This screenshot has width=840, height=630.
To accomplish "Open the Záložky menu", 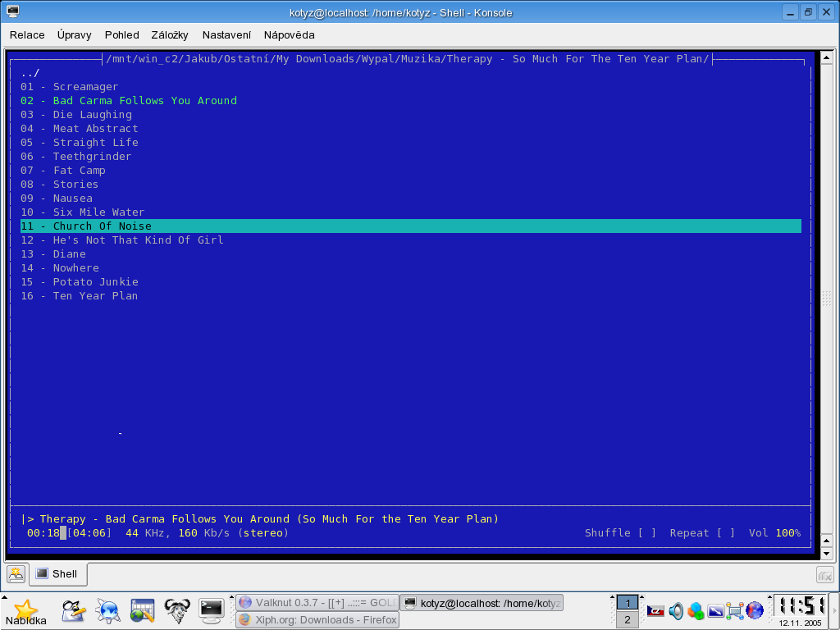I will coord(170,35).
